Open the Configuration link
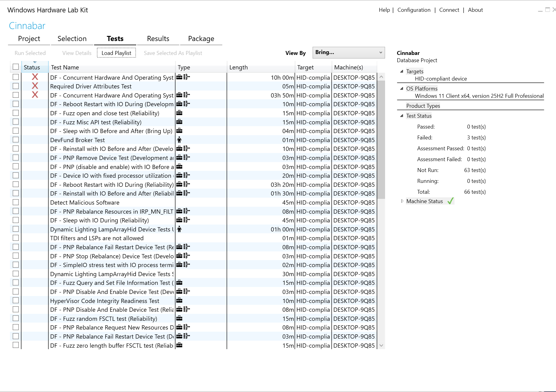The image size is (556, 392). click(x=414, y=10)
